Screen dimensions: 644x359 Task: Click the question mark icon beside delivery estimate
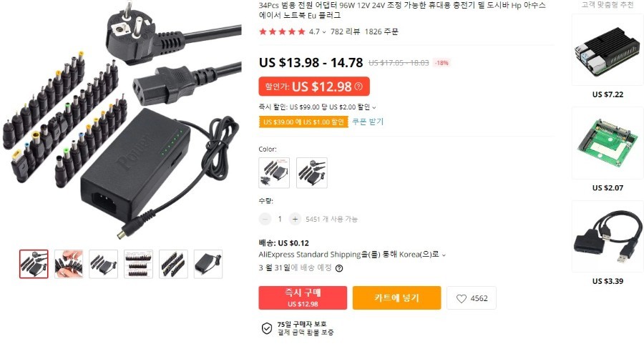pos(339,268)
